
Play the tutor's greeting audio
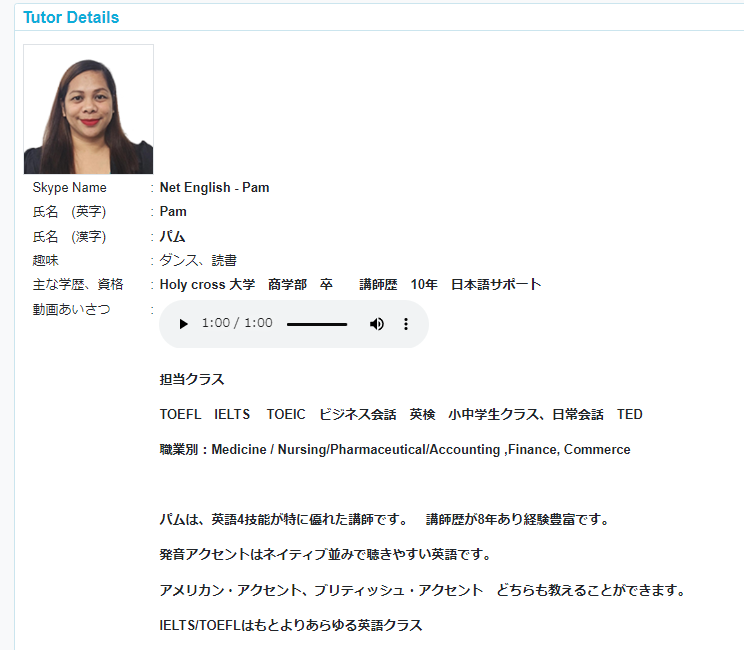(183, 324)
